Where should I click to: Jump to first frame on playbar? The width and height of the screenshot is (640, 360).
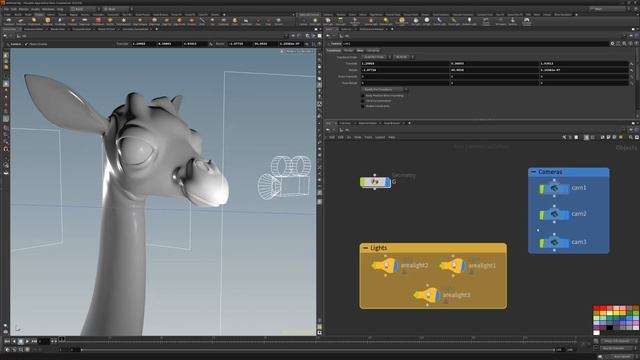(7, 341)
